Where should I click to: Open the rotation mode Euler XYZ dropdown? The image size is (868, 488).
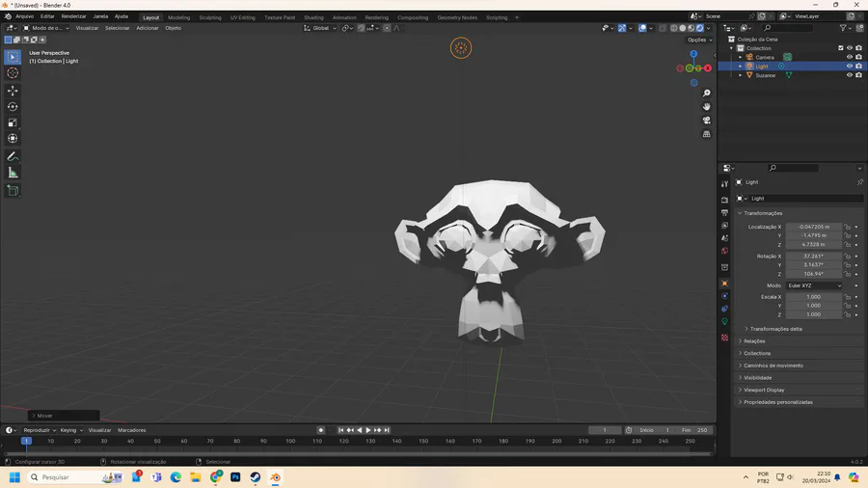[814, 285]
